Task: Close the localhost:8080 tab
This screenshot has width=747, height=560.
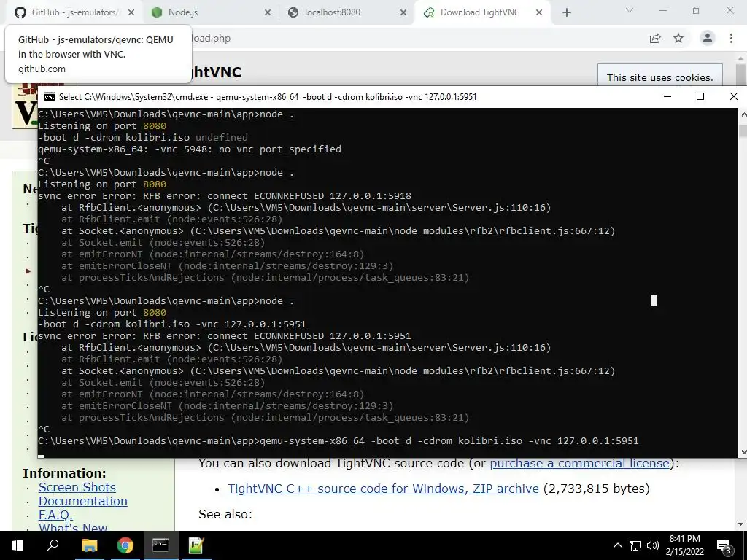Action: click(403, 12)
